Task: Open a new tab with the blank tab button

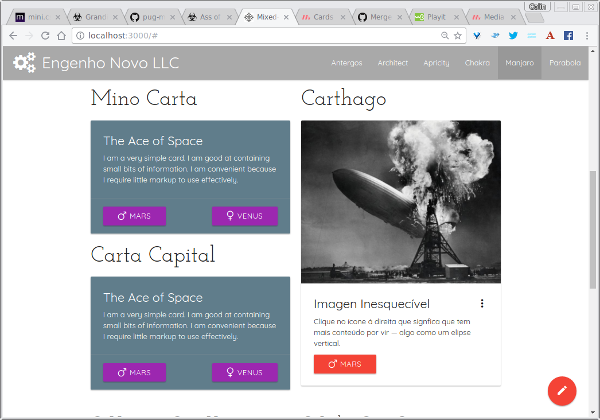Action: tap(534, 18)
